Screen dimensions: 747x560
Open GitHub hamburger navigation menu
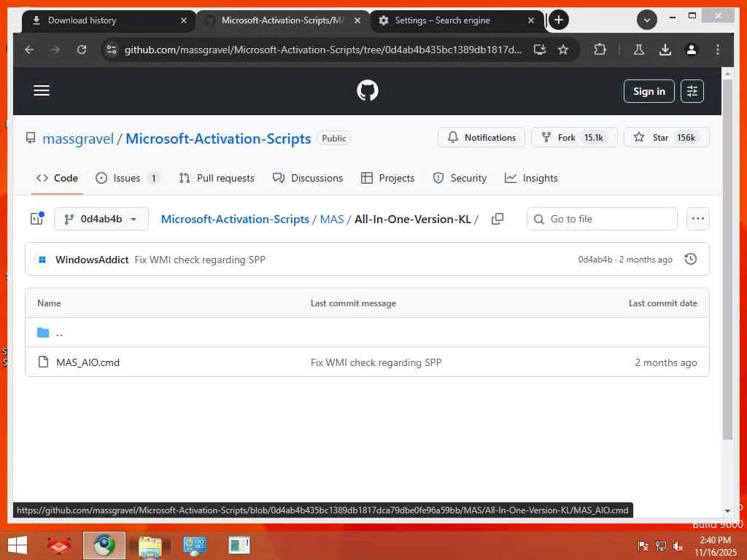pos(42,90)
